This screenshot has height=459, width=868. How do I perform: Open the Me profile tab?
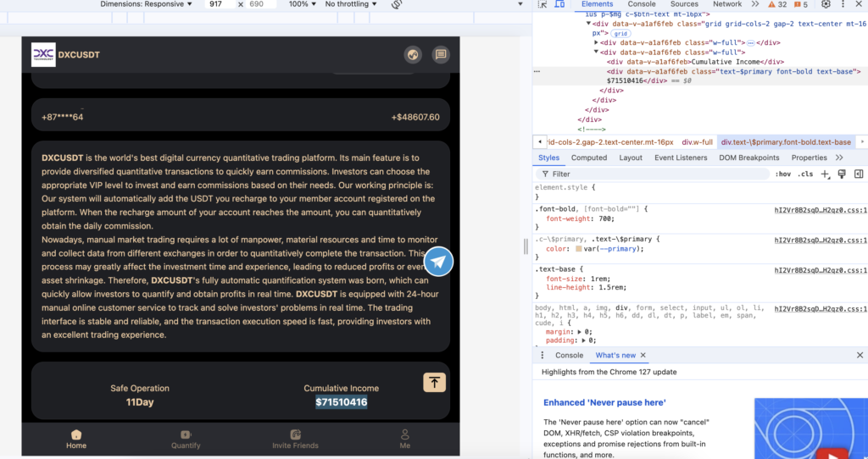[x=405, y=439]
